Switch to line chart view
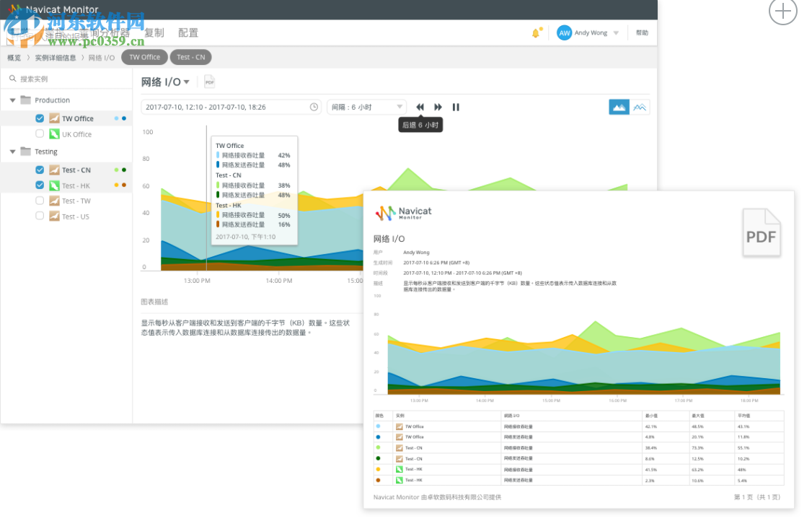Viewport: 812px width, 521px height. [640, 107]
